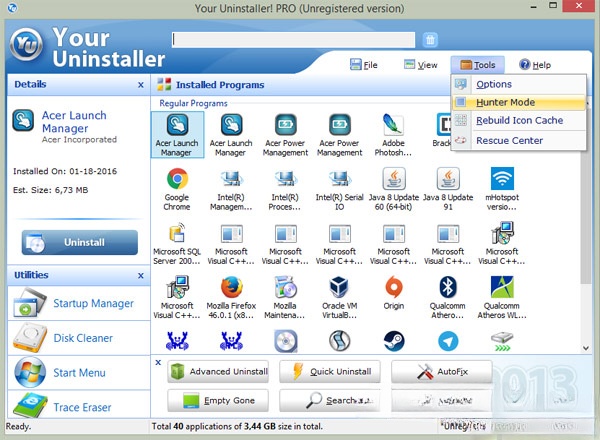Viewport: 600px width, 440px height.
Task: Click the Quick Uninstall button
Action: [x=330, y=371]
